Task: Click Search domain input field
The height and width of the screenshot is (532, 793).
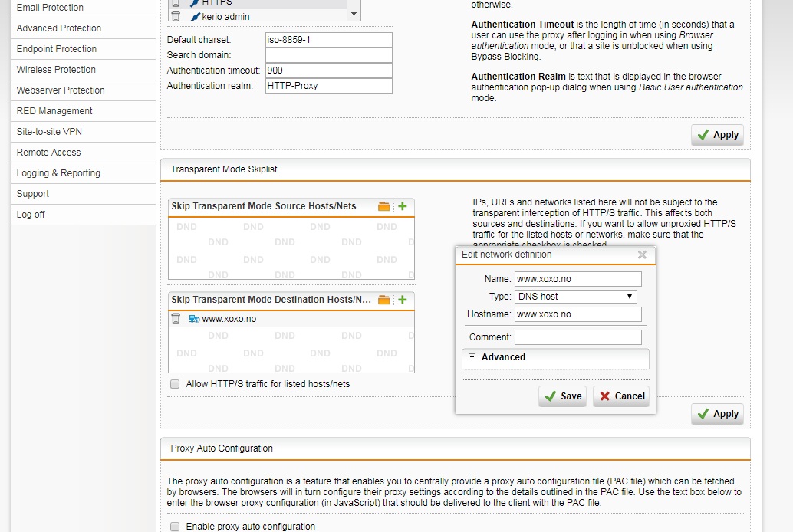Action: (x=329, y=55)
